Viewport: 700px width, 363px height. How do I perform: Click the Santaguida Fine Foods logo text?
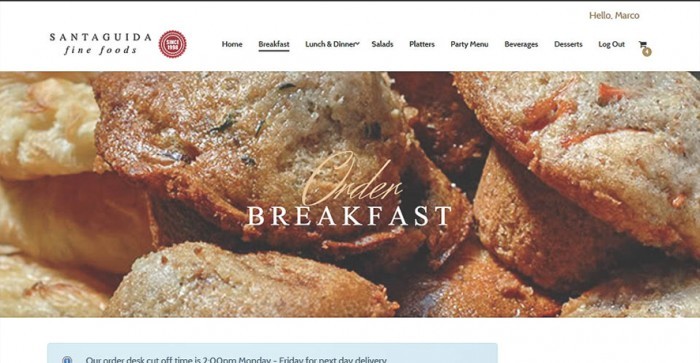click(100, 43)
